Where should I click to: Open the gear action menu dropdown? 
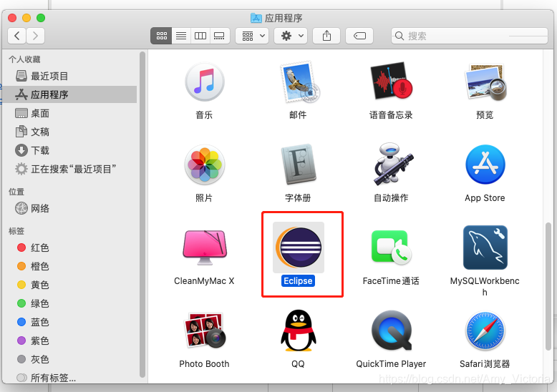pyautogui.click(x=291, y=36)
